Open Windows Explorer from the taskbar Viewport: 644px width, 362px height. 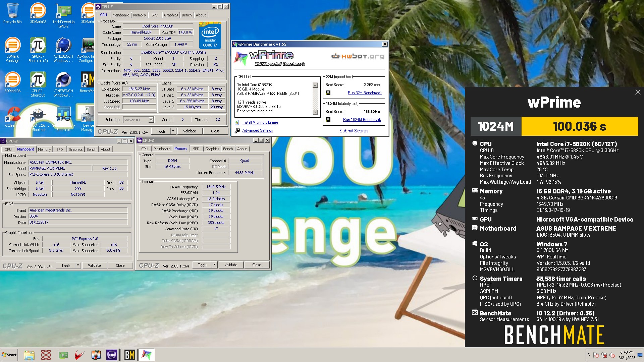coord(29,355)
